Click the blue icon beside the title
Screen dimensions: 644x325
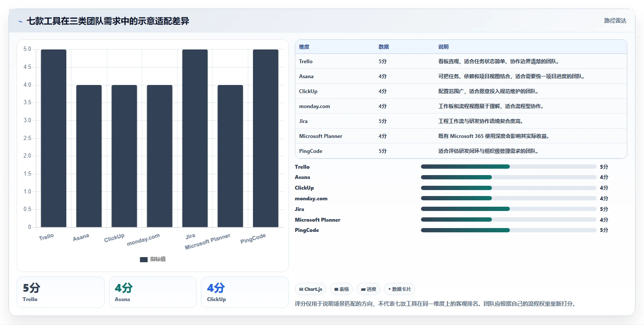pyautogui.click(x=20, y=21)
